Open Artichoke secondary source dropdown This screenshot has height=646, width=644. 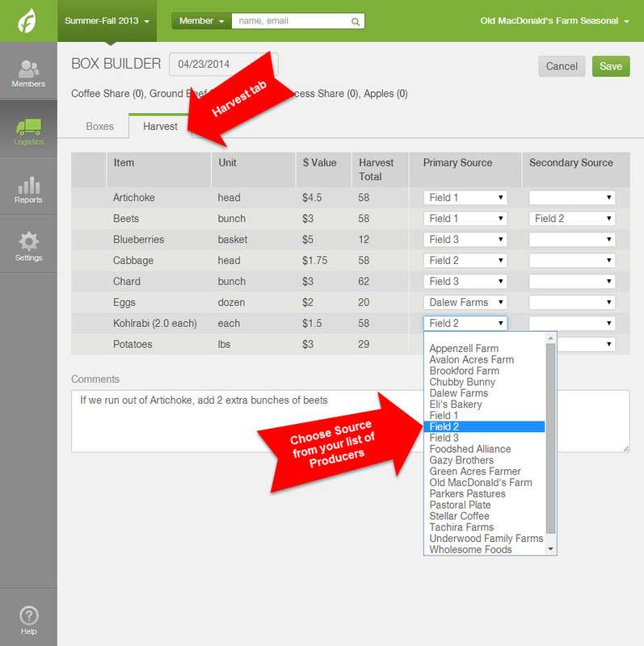[x=572, y=198]
